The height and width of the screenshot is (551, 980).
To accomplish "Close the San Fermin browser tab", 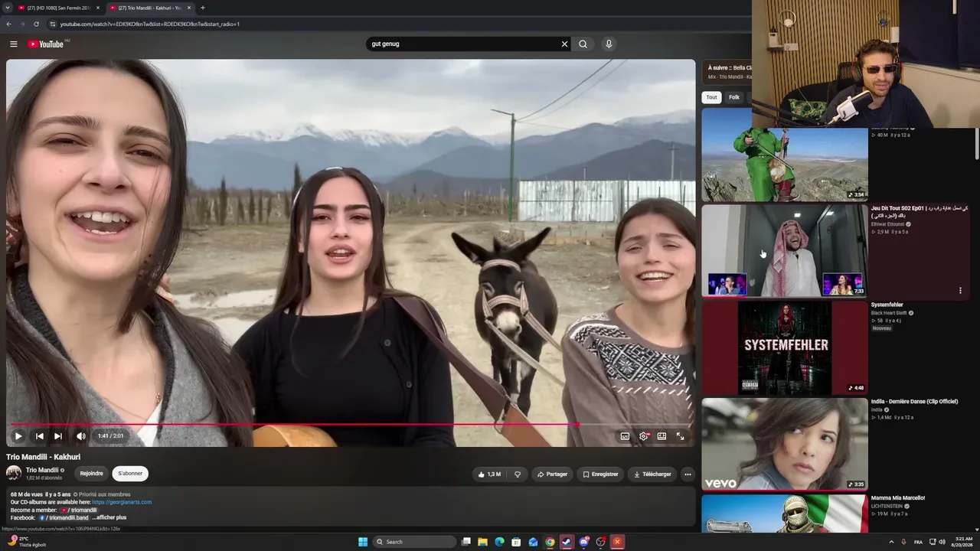I will tap(98, 8).
